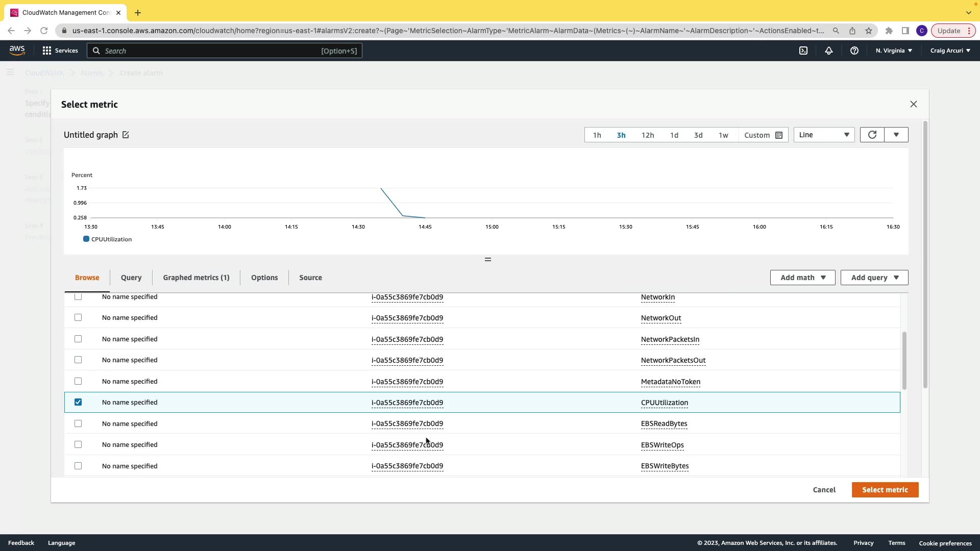This screenshot has width=980, height=551.
Task: Open the Custom time range calendar
Action: 763,135
